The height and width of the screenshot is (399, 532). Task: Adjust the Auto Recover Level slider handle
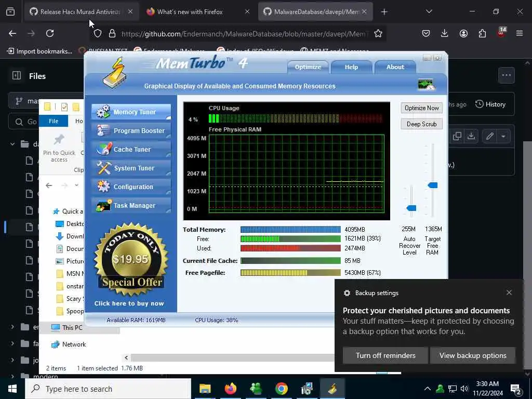tap(411, 208)
